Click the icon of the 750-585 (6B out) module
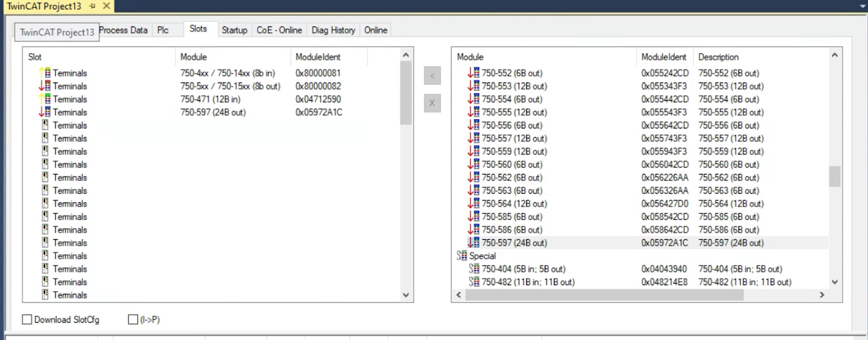 click(x=474, y=216)
